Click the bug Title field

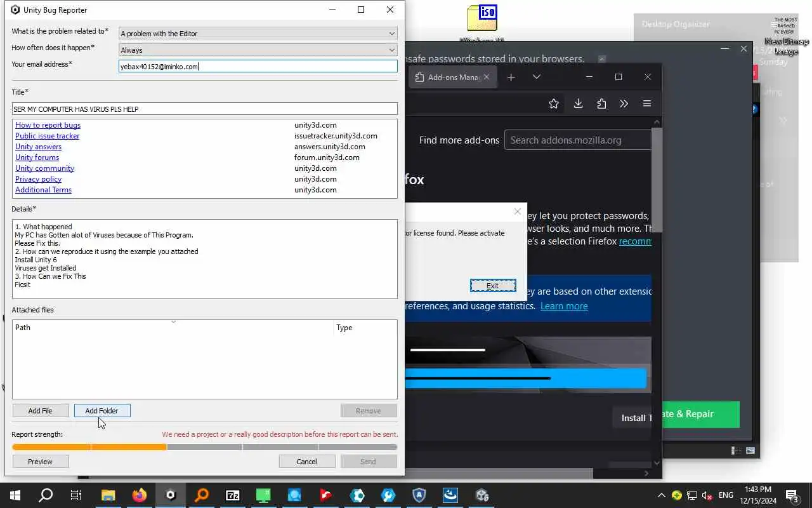pyautogui.click(x=204, y=109)
